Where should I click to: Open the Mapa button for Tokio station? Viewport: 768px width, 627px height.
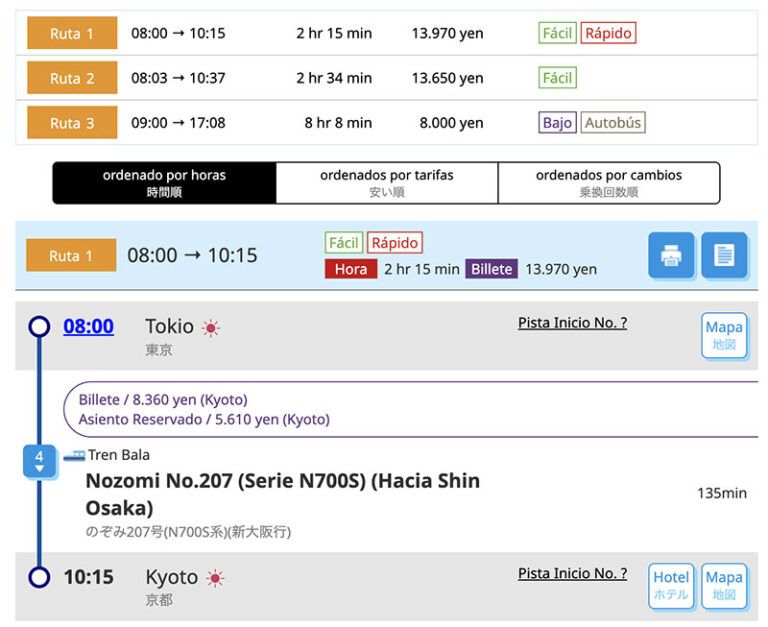(x=724, y=335)
